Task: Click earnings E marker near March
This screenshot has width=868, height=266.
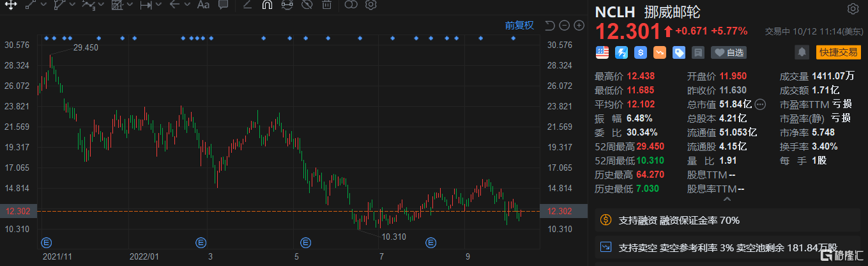Action: [x=200, y=242]
